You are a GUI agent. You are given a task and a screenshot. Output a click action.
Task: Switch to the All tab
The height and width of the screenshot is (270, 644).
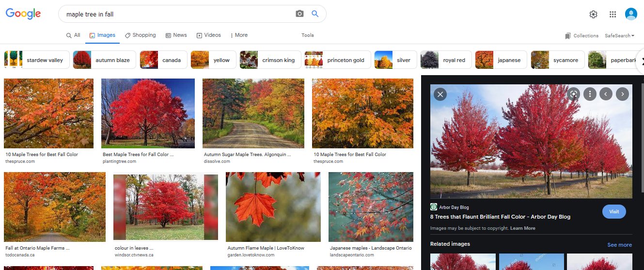(x=73, y=35)
